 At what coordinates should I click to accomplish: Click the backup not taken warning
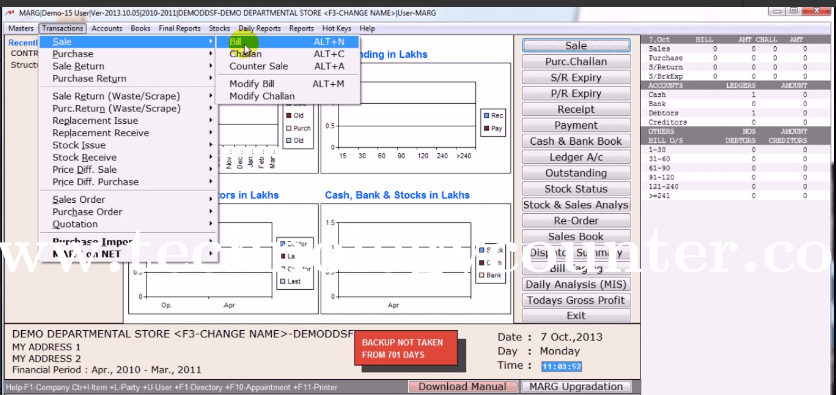[x=406, y=348]
